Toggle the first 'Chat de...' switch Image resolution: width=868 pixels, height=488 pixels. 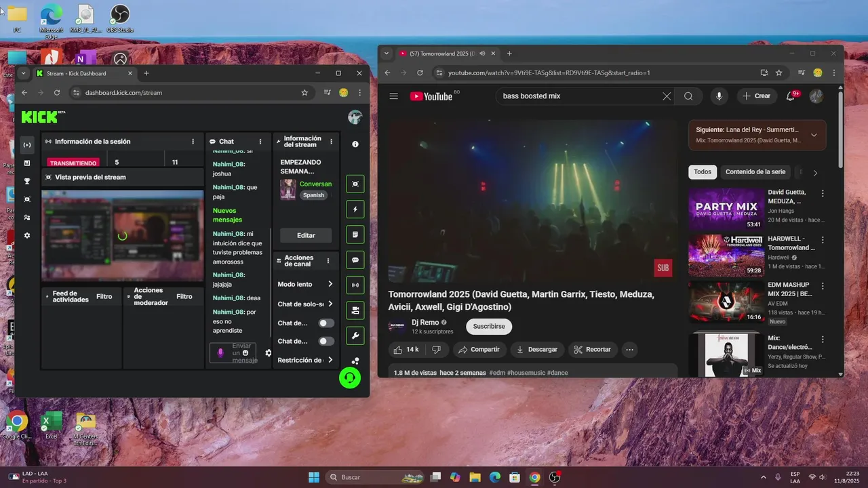click(x=326, y=323)
